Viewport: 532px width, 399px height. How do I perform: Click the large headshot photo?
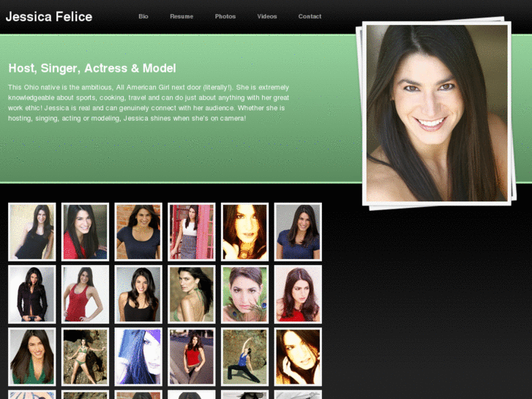[437, 113]
